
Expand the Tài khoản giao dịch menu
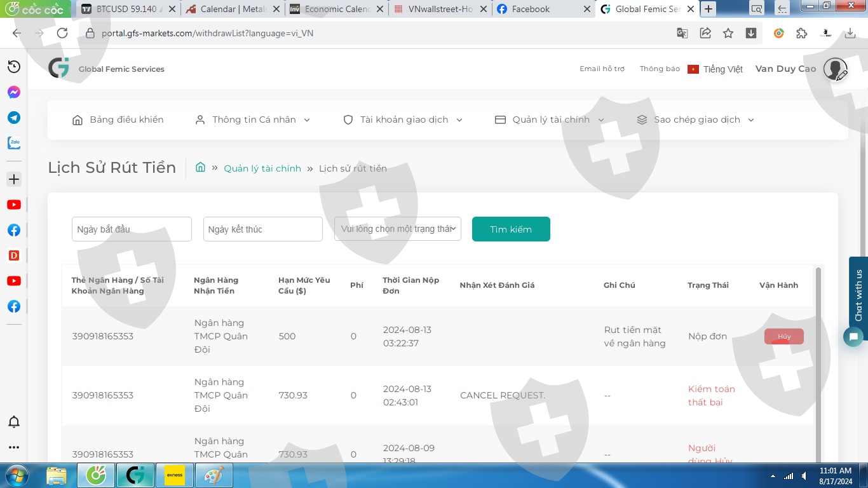click(403, 119)
